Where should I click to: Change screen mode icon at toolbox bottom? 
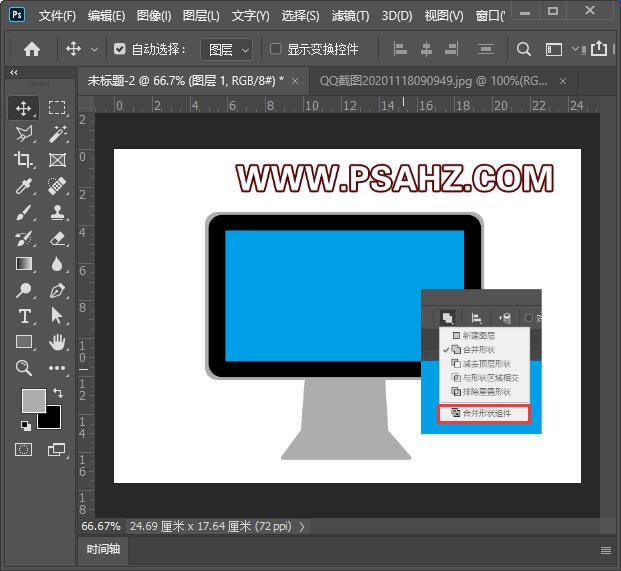tap(57, 449)
